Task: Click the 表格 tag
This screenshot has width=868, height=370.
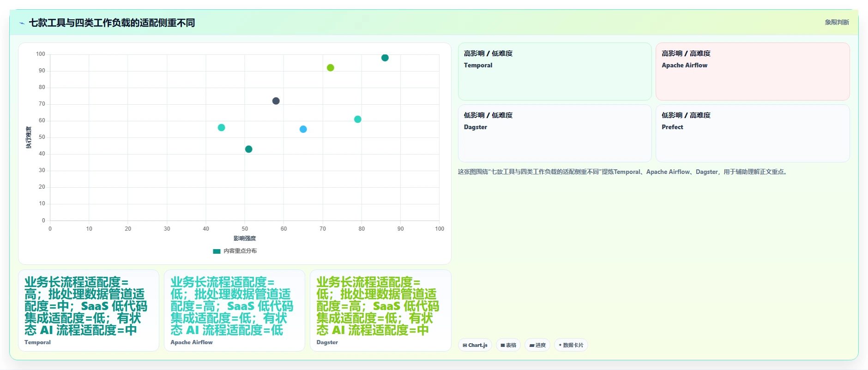Action: [x=508, y=345]
